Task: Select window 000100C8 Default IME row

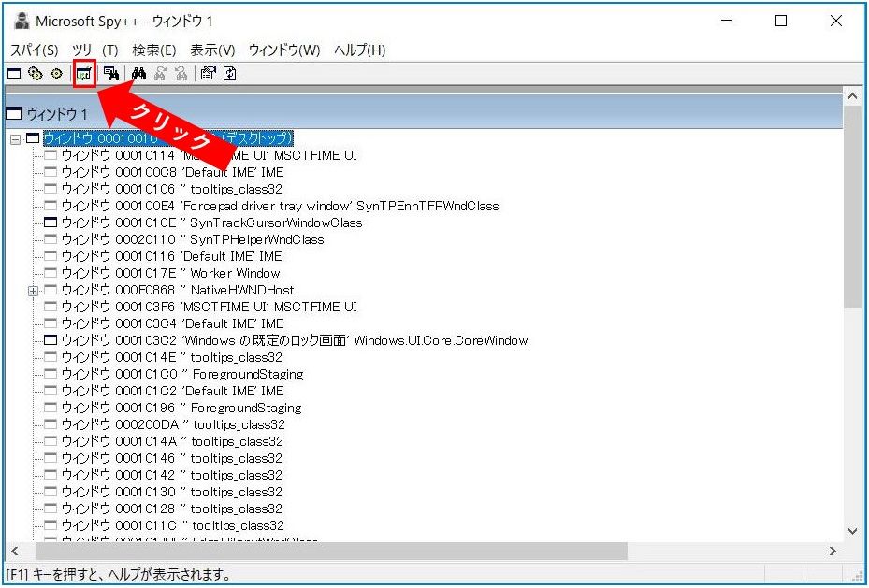Action: click(172, 172)
